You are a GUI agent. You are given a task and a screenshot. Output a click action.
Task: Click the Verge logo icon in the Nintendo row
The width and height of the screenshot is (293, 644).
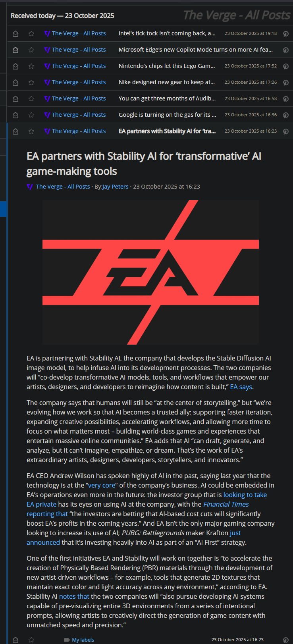47,66
